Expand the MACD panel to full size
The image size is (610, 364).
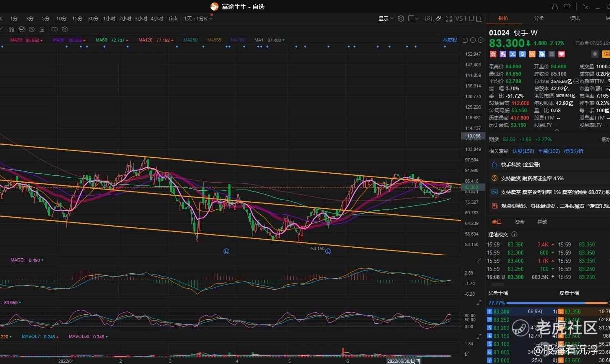coord(479,260)
